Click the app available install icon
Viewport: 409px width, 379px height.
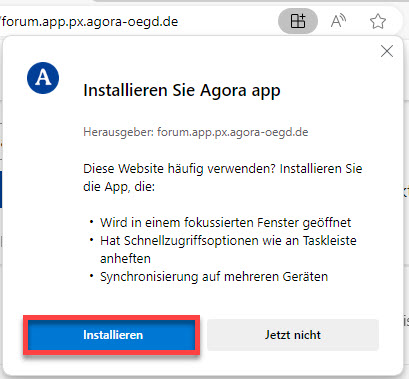[x=298, y=21]
